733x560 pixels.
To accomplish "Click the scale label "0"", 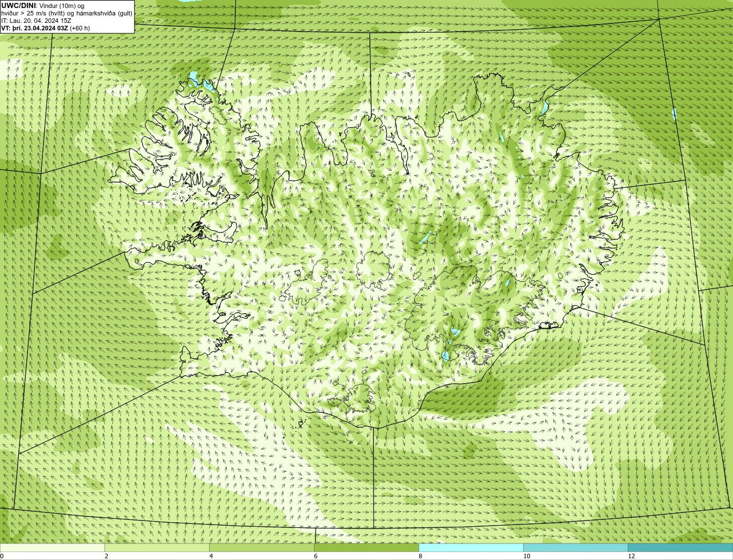I will (2, 556).
